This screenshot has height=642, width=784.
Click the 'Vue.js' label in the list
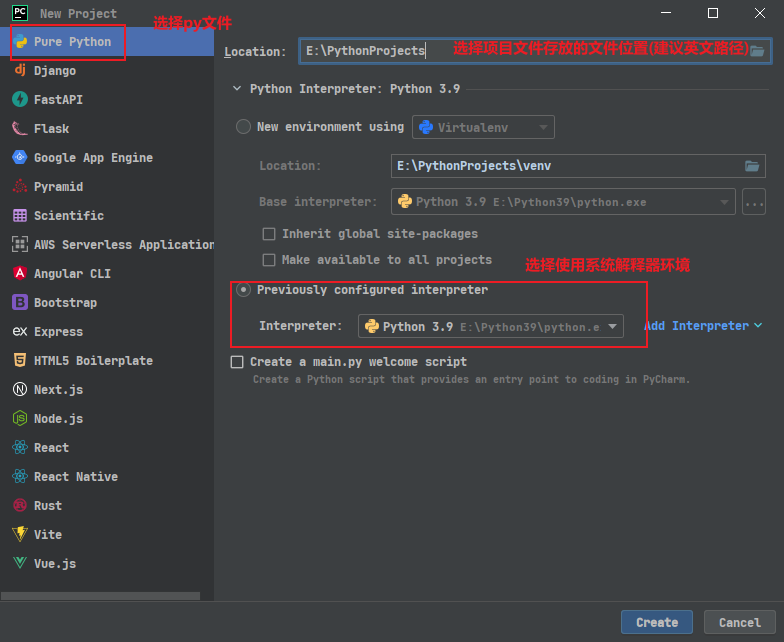pyautogui.click(x=55, y=564)
